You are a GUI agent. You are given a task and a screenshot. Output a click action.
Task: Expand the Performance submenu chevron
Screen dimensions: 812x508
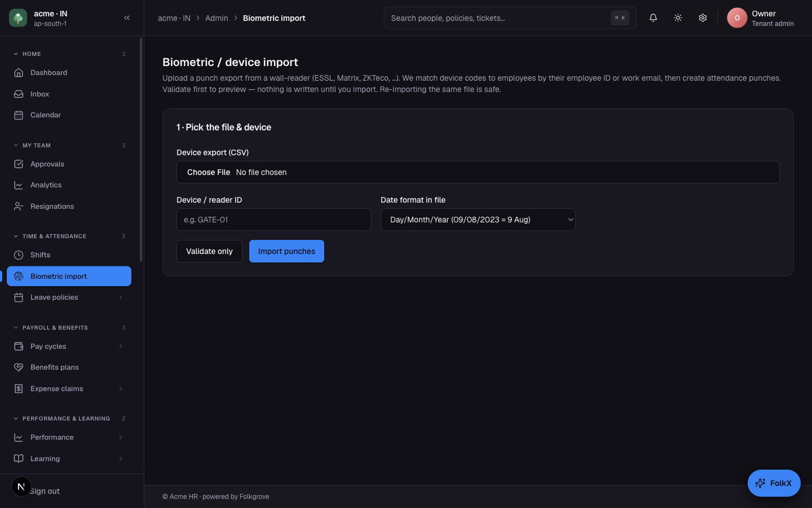[x=121, y=437]
